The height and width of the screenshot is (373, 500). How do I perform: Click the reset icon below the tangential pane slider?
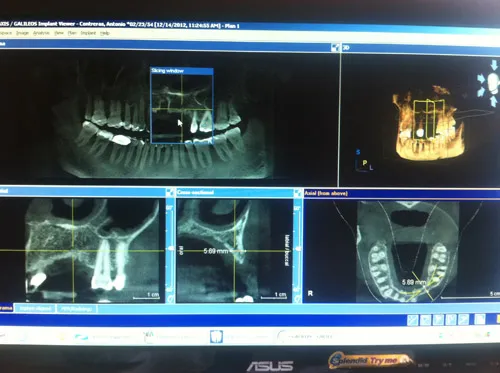coord(170,299)
